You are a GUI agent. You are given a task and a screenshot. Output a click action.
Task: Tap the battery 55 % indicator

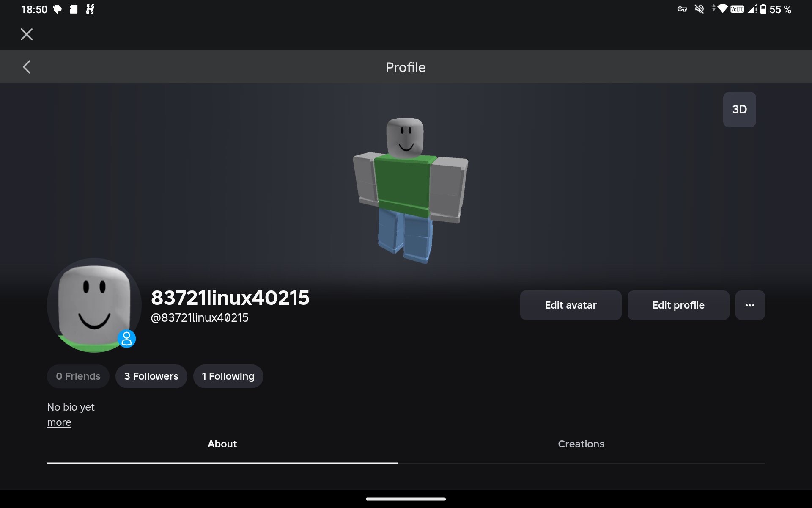(x=776, y=9)
